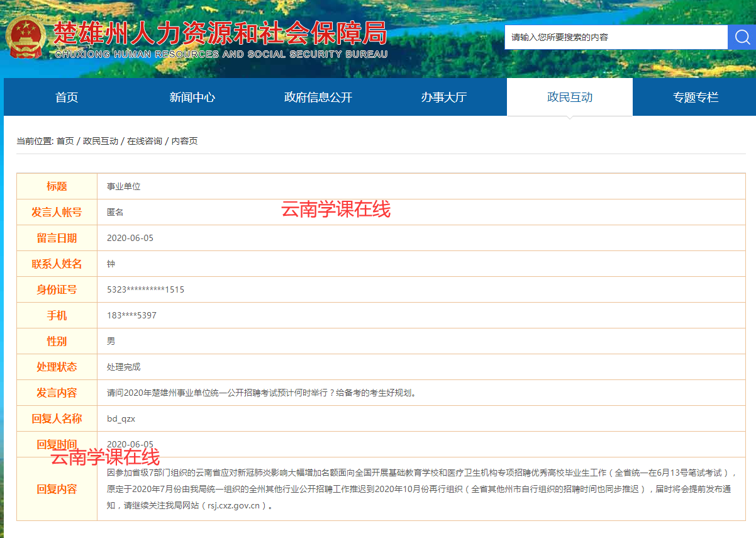Image resolution: width=756 pixels, height=538 pixels.
Task: Click the message date 2020-06-05
Action: pos(130,238)
